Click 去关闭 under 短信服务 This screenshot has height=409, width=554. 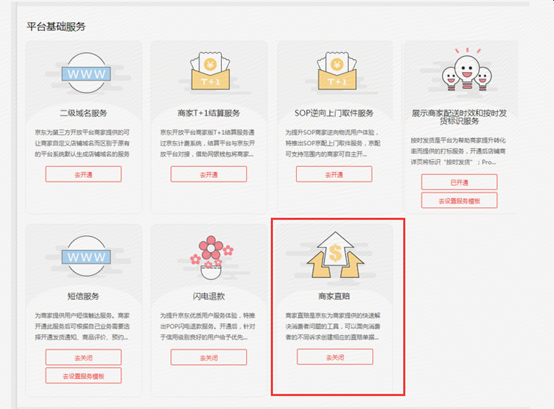click(83, 357)
